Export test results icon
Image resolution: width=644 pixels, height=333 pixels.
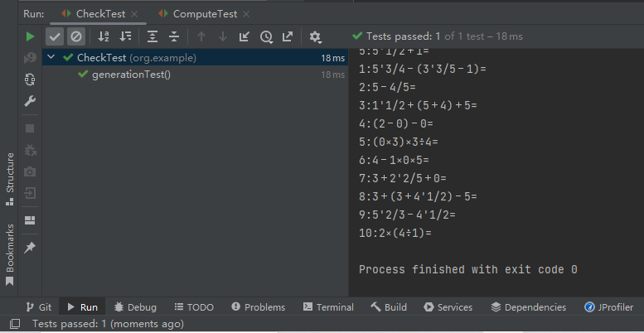coord(288,36)
